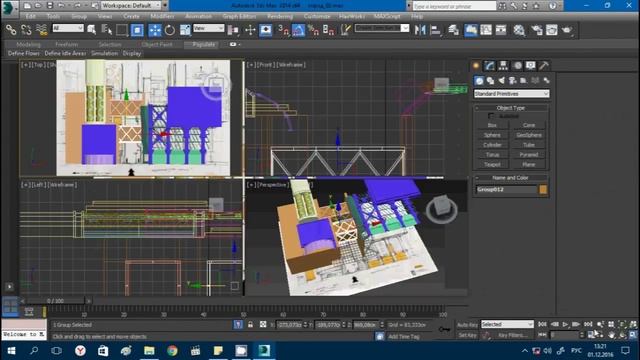
Task: Enable the AutoGrid checkbox
Action: 491,116
